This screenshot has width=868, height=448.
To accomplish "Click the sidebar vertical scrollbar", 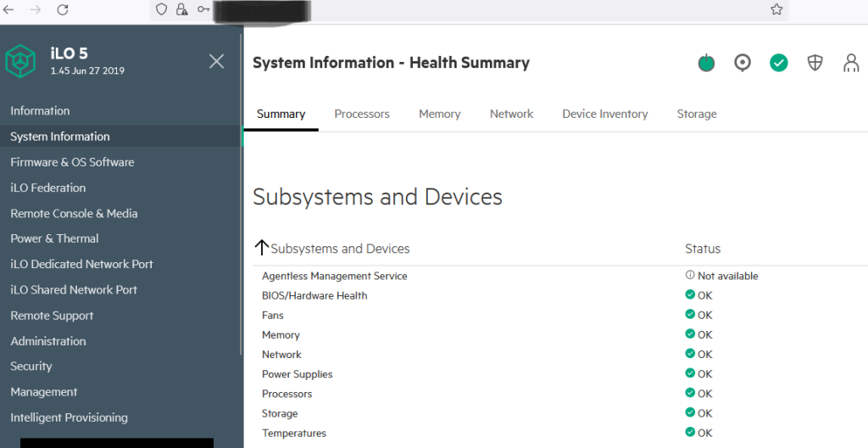I will (241, 194).
